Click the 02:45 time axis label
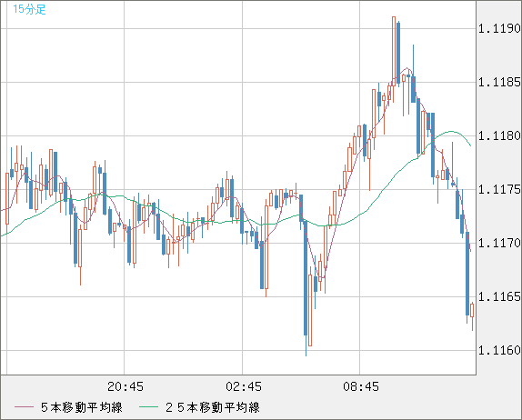 [x=244, y=386]
